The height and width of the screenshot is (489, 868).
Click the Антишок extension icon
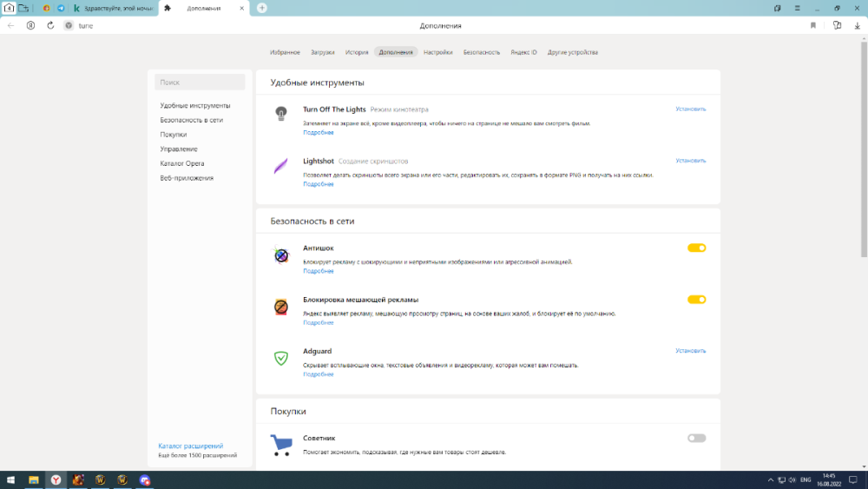point(281,255)
